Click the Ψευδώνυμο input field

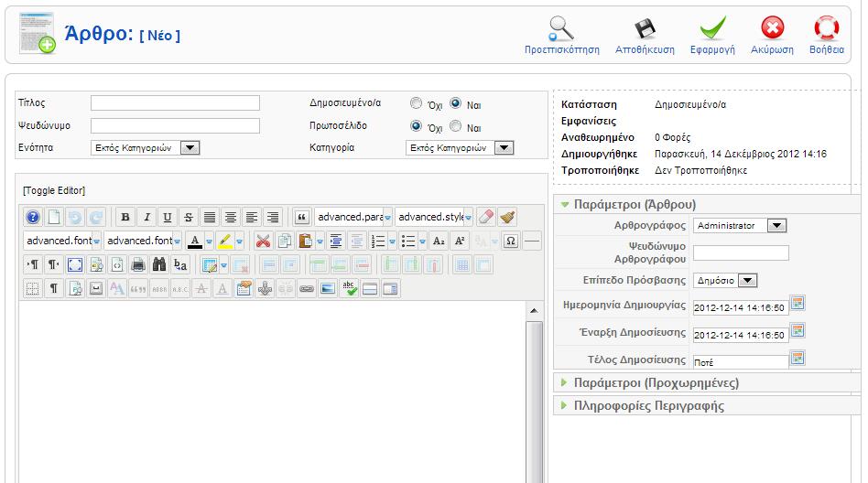pyautogui.click(x=175, y=125)
